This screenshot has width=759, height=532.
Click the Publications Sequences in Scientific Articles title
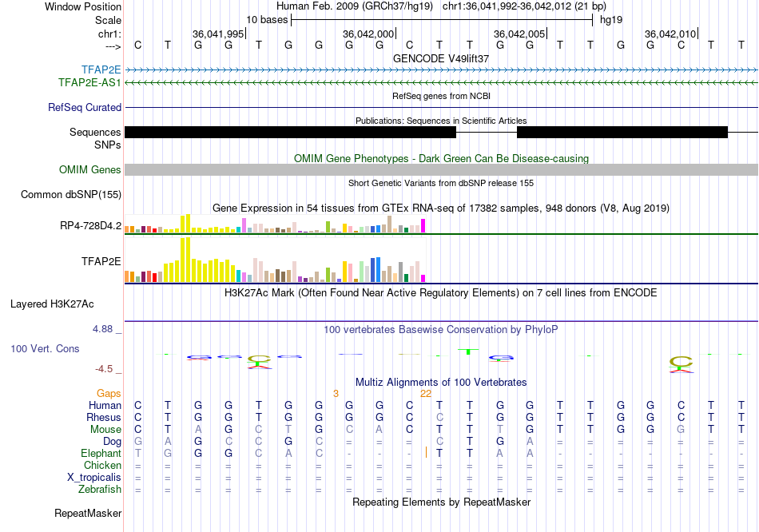pyautogui.click(x=441, y=121)
